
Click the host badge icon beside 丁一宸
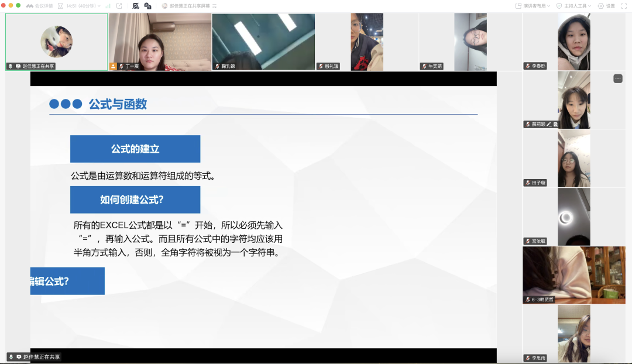(113, 67)
